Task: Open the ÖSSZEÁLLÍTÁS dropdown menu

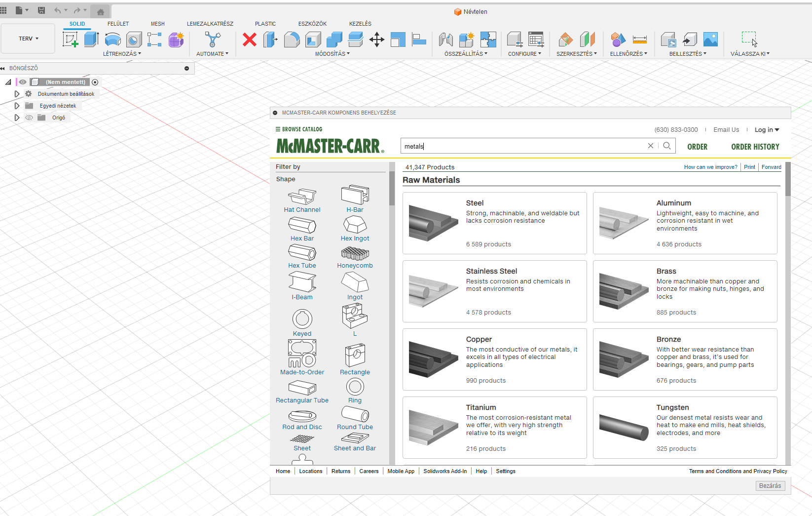Action: click(x=466, y=54)
